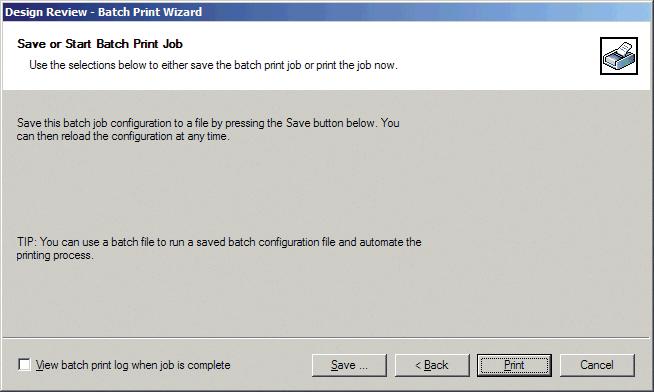Click the 'View batch print log when job is complete' label
Viewport: 654px width, 392px height.
pos(133,365)
